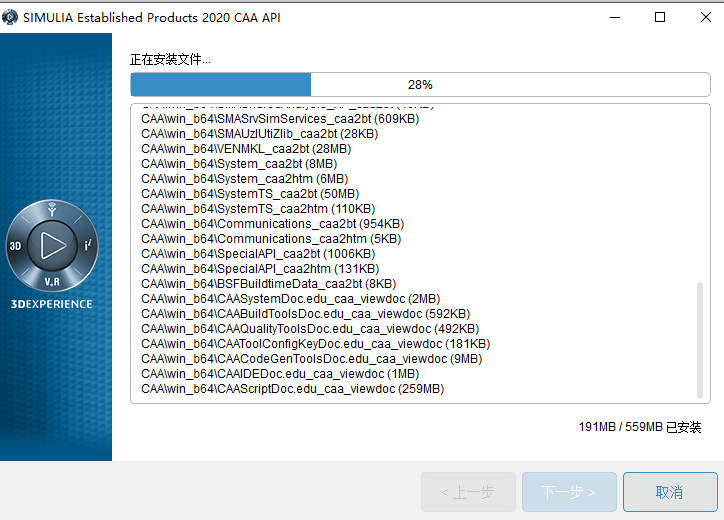This screenshot has width=724, height=520.
Task: Click the 191MB / 559MB 已安装 status text
Action: coord(640,427)
